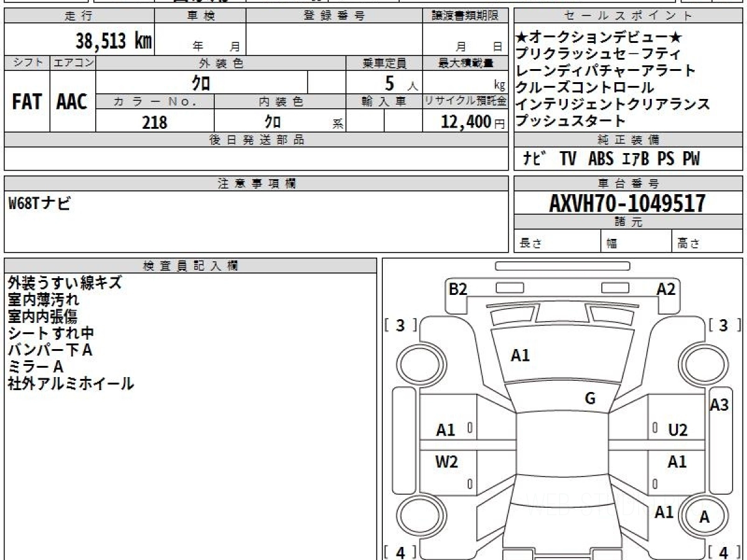Select the mileage value 38,513 km
Viewport: 747px width, 560px height.
pyautogui.click(x=114, y=41)
